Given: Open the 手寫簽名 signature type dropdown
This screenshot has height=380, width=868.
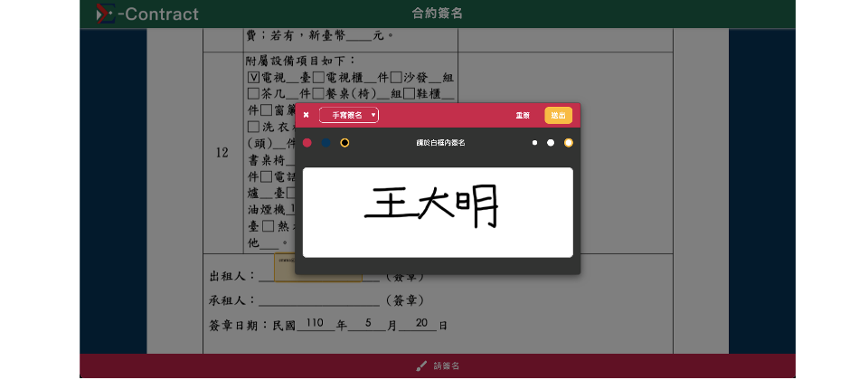Looking at the screenshot, I should pyautogui.click(x=348, y=115).
